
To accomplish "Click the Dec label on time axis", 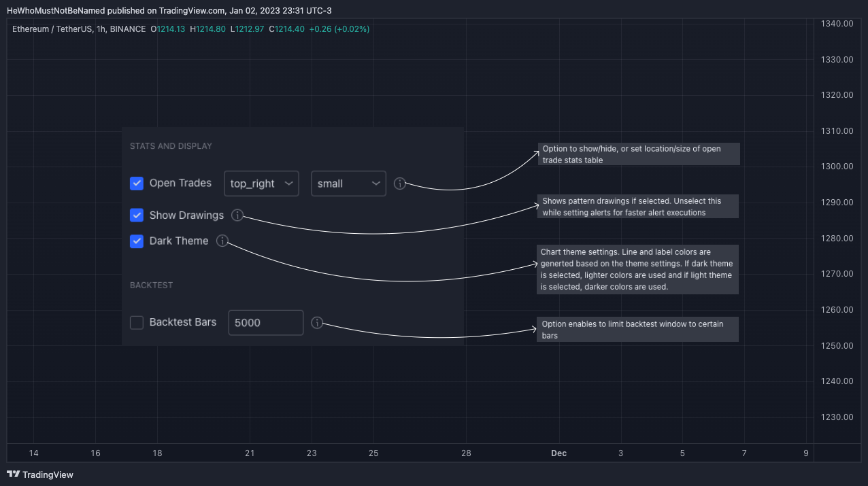I will (x=558, y=453).
